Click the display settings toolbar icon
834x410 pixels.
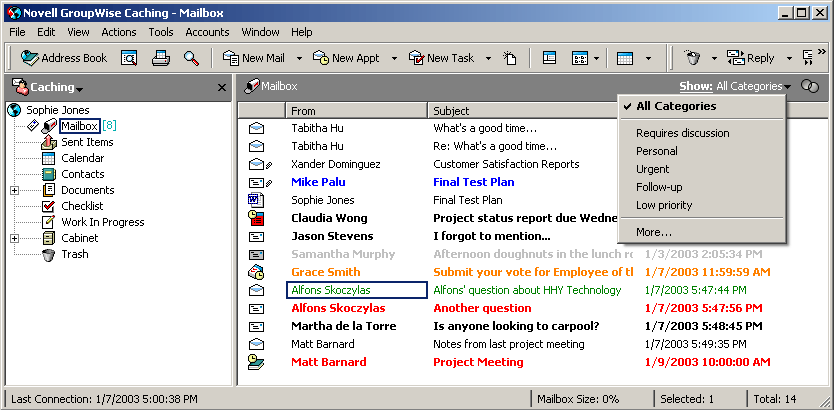tap(580, 58)
